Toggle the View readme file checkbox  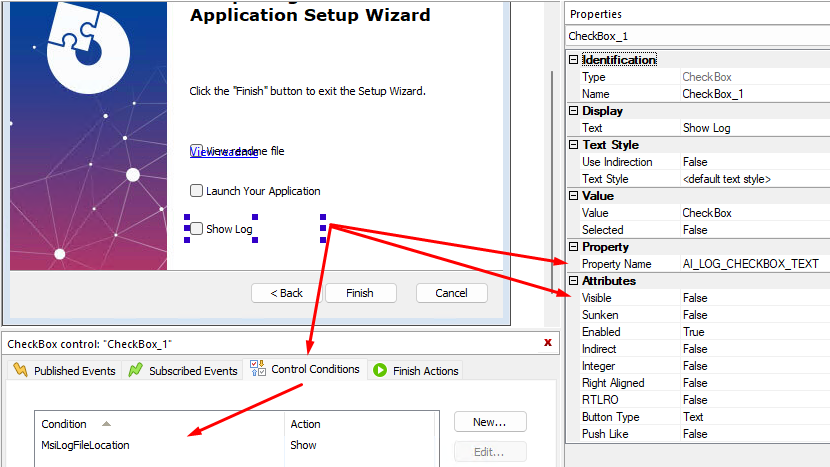(x=196, y=151)
